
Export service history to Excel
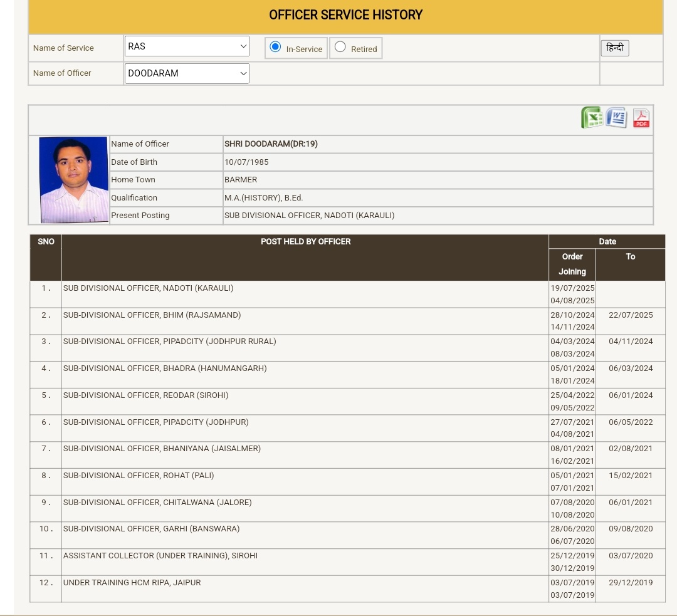point(592,117)
